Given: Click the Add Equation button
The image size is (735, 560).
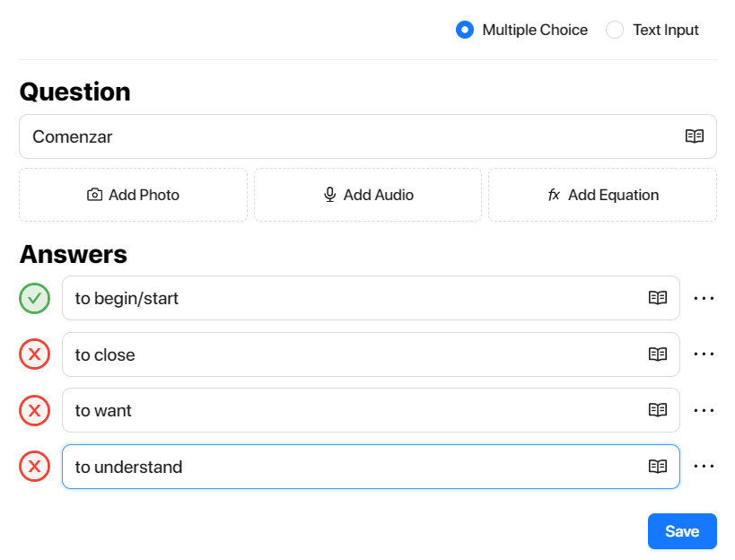Looking at the screenshot, I should click(x=602, y=195).
